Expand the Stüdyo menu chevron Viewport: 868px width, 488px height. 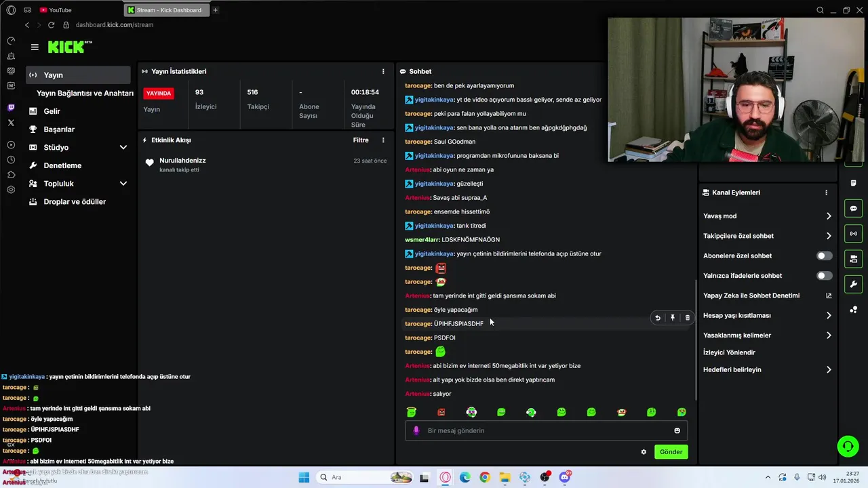(123, 147)
